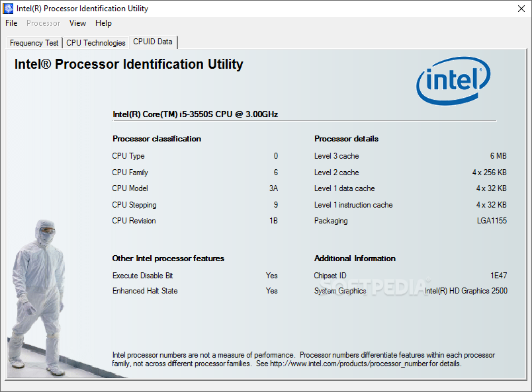Click the intel.com processor_number URL text
Image resolution: width=532 pixels, height=392 pixels.
pyautogui.click(x=349, y=364)
